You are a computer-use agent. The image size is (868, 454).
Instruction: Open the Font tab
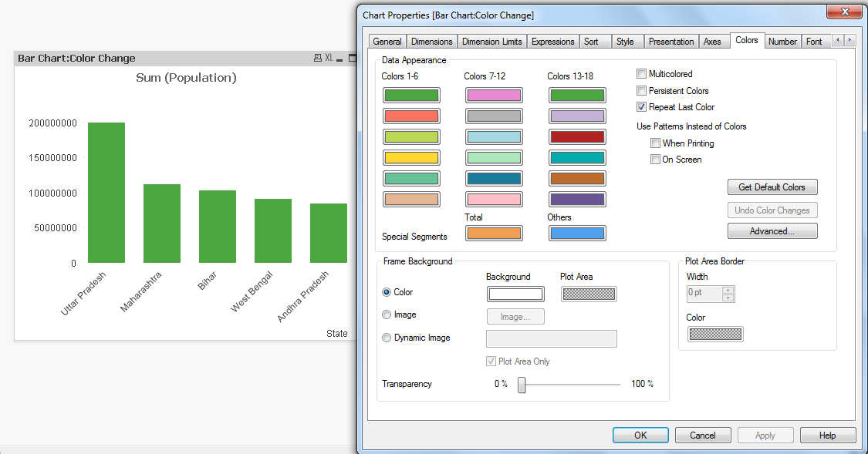[x=815, y=41]
